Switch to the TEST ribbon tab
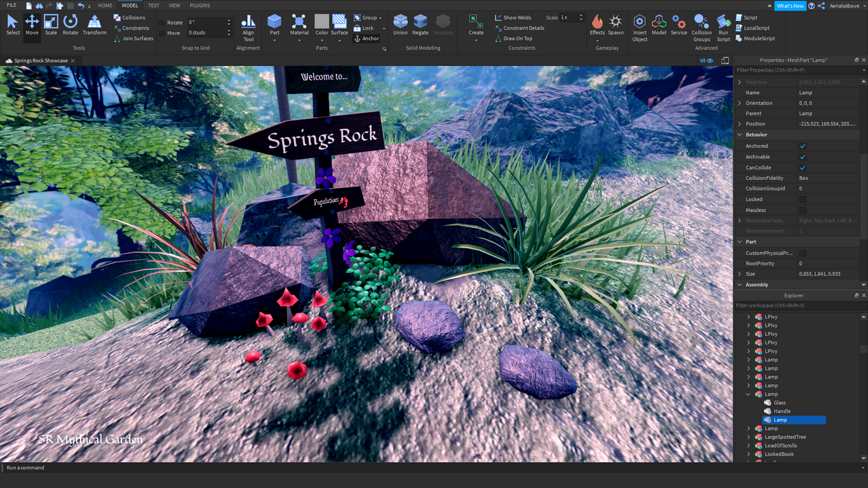The image size is (868, 488). [x=153, y=6]
